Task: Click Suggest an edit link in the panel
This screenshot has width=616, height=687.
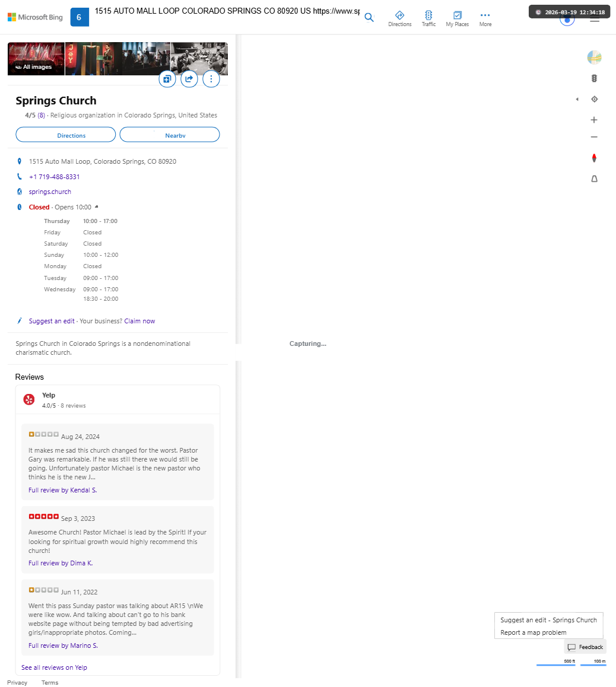Action: [x=52, y=321]
